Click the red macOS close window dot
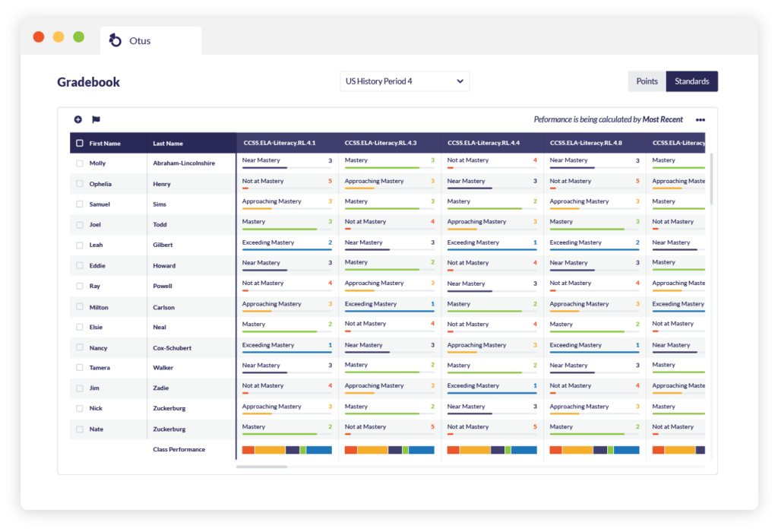This screenshot has width=778, height=532. (x=39, y=37)
